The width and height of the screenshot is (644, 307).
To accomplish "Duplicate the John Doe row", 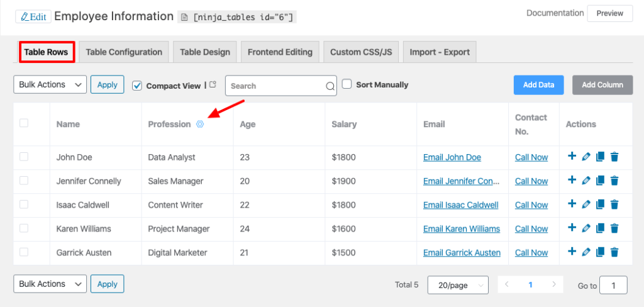I will point(600,157).
